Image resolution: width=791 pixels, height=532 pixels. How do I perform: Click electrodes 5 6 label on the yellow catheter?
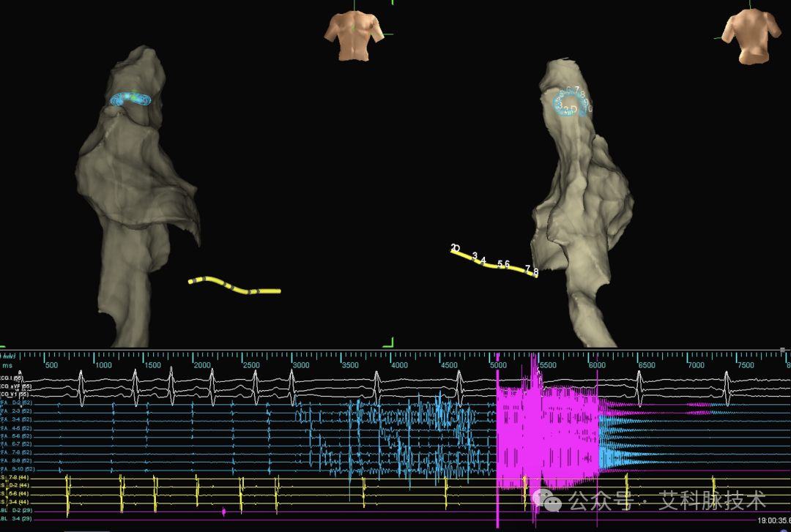[503, 264]
